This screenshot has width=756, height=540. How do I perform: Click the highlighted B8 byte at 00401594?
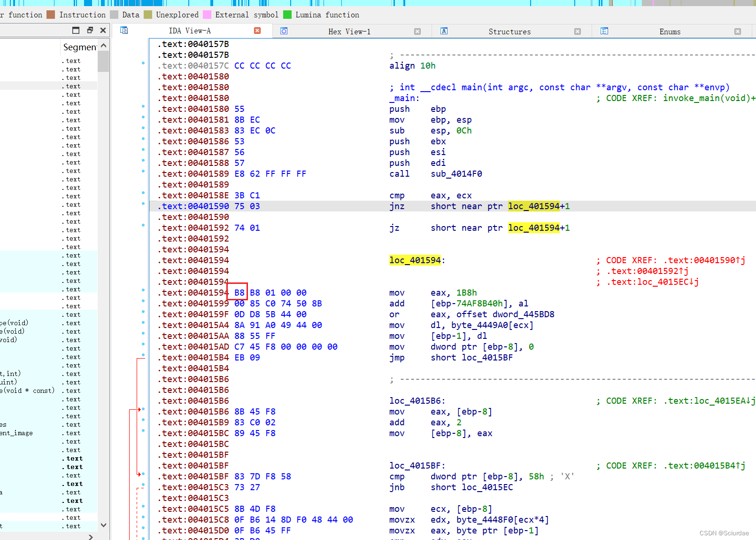point(239,293)
